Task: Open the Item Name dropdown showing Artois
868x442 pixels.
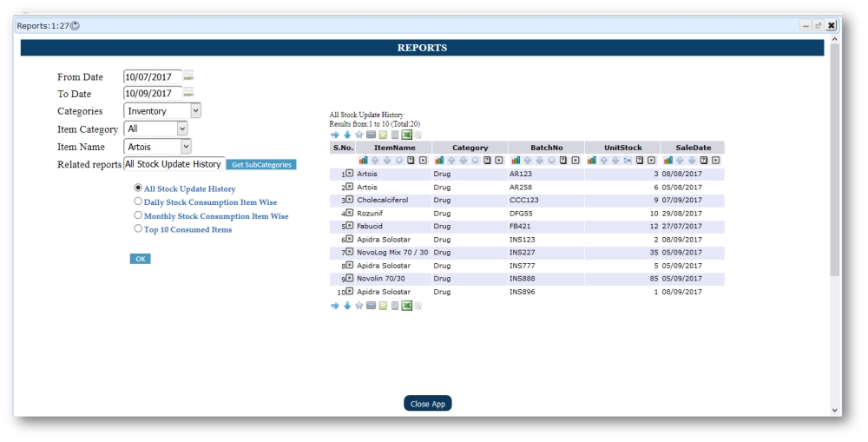Action: [158, 147]
